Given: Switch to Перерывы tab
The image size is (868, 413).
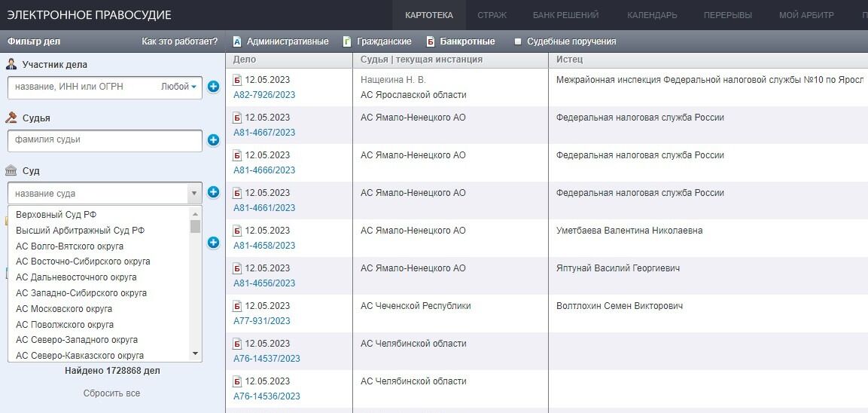Looking at the screenshot, I should point(728,15).
